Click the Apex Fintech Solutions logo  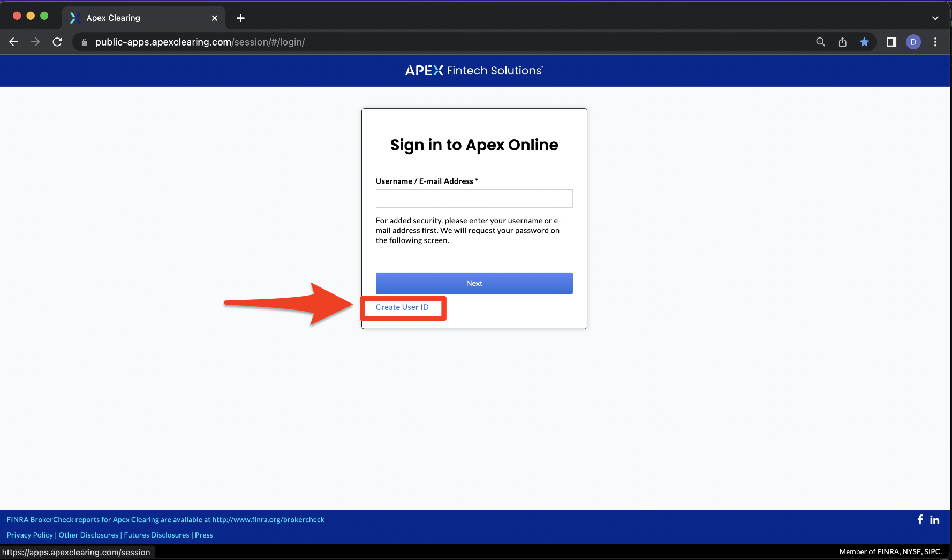[x=474, y=70]
